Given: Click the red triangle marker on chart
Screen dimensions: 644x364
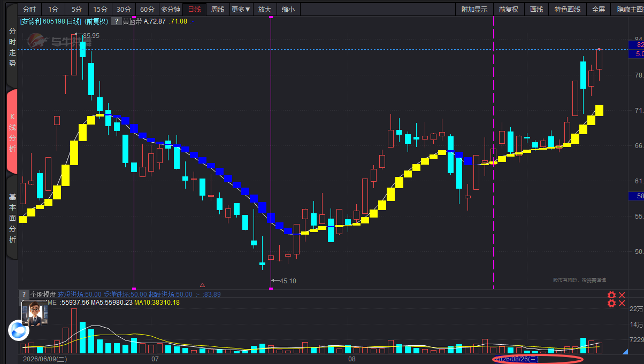Looking at the screenshot, I should coord(202,285).
